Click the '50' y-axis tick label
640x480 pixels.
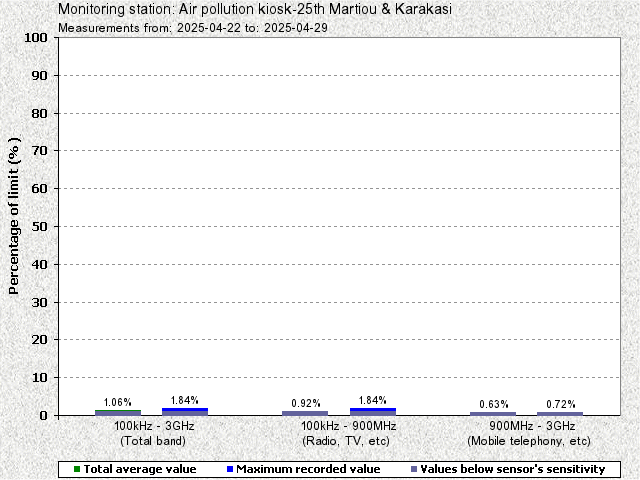(39, 227)
